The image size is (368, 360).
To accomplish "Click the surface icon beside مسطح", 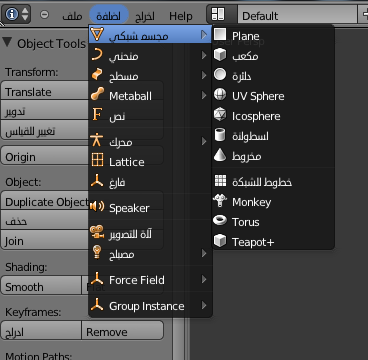I will pos(97,75).
